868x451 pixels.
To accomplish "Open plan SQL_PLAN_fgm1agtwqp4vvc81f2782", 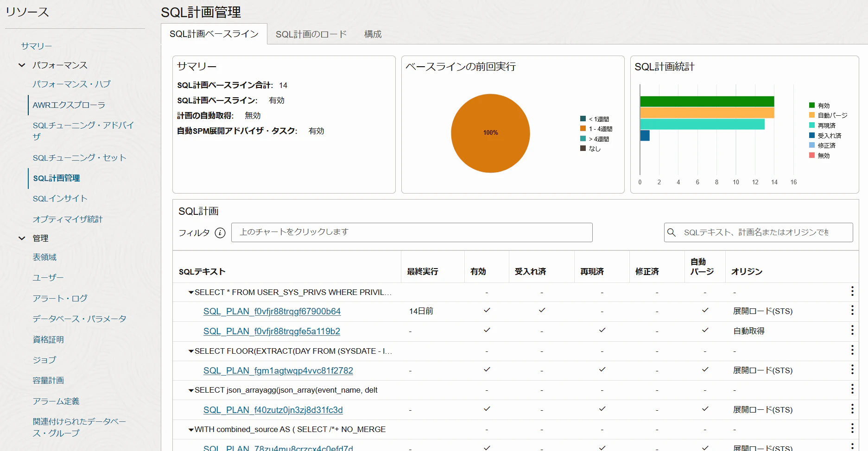I will click(278, 371).
